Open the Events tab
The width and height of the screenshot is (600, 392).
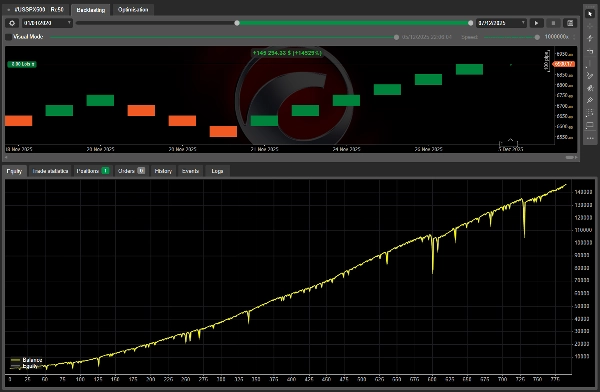pyautogui.click(x=190, y=171)
